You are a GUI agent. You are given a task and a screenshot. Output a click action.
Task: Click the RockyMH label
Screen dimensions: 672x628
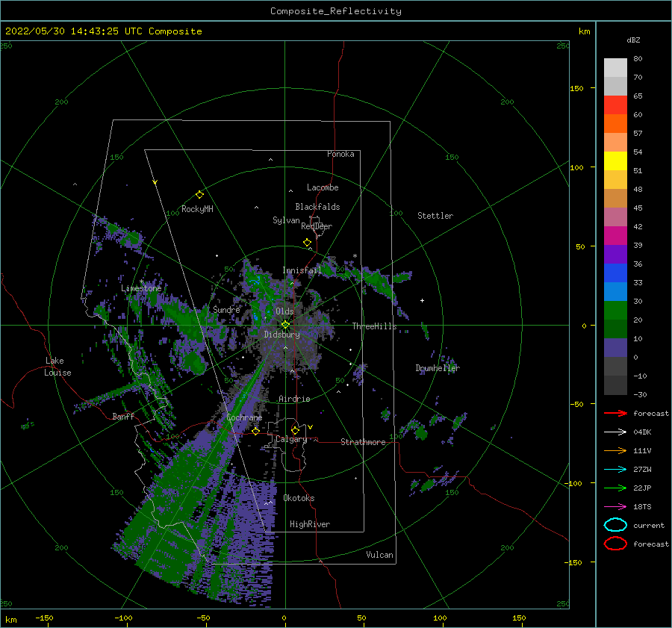pyautogui.click(x=197, y=209)
